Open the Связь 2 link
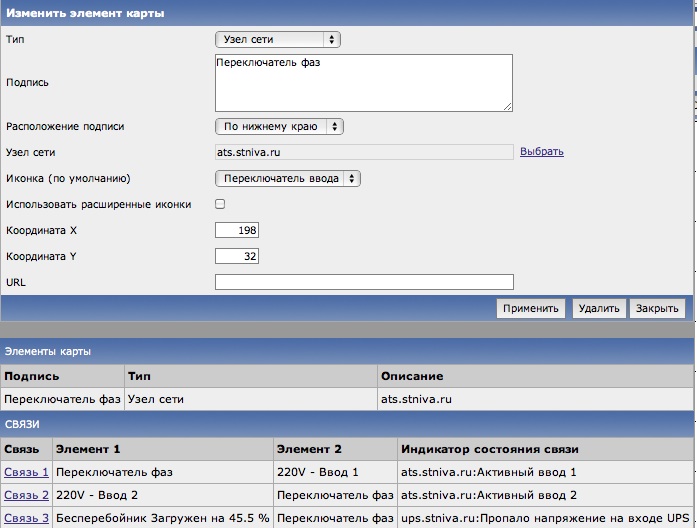The image size is (697, 528). (26, 494)
